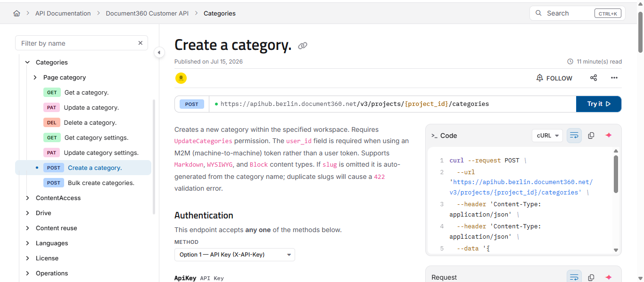This screenshot has height=282, width=644.
Task: Copy link icon next to title
Action: click(303, 46)
